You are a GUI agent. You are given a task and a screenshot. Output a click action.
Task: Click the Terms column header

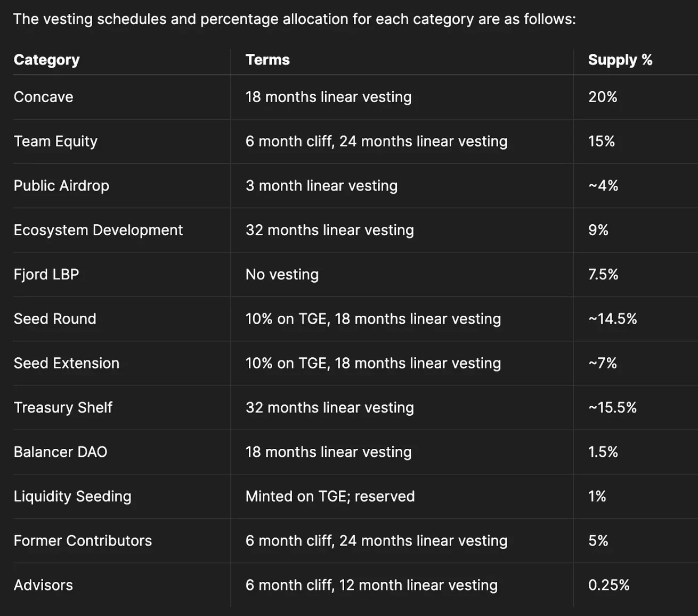pos(267,60)
